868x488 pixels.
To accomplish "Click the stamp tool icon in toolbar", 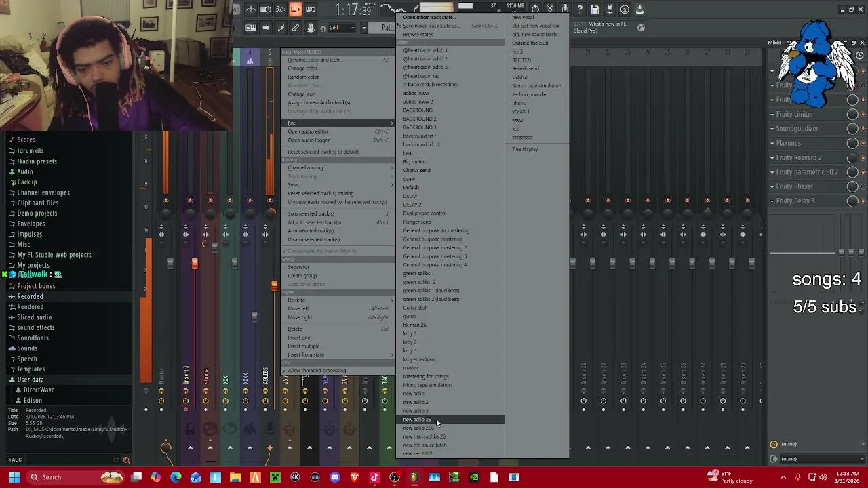I will pos(311,28).
